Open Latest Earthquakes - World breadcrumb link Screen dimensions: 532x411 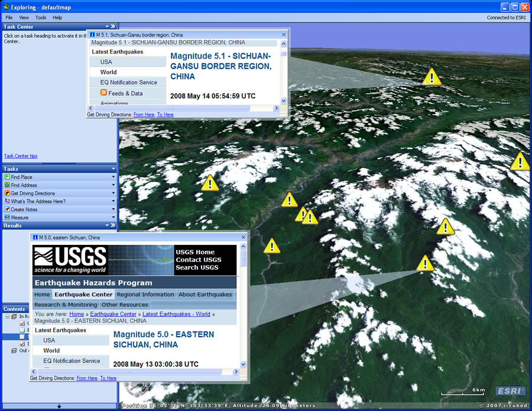click(x=176, y=314)
